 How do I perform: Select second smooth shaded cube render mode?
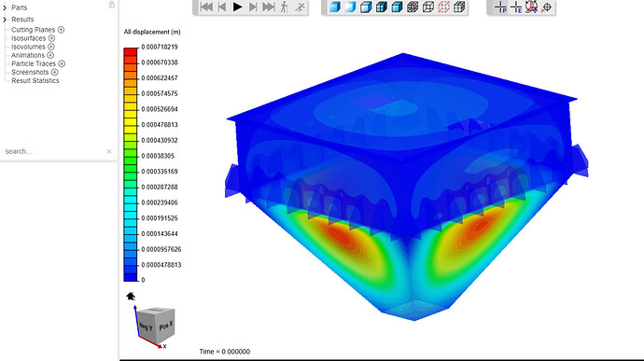(x=350, y=7)
